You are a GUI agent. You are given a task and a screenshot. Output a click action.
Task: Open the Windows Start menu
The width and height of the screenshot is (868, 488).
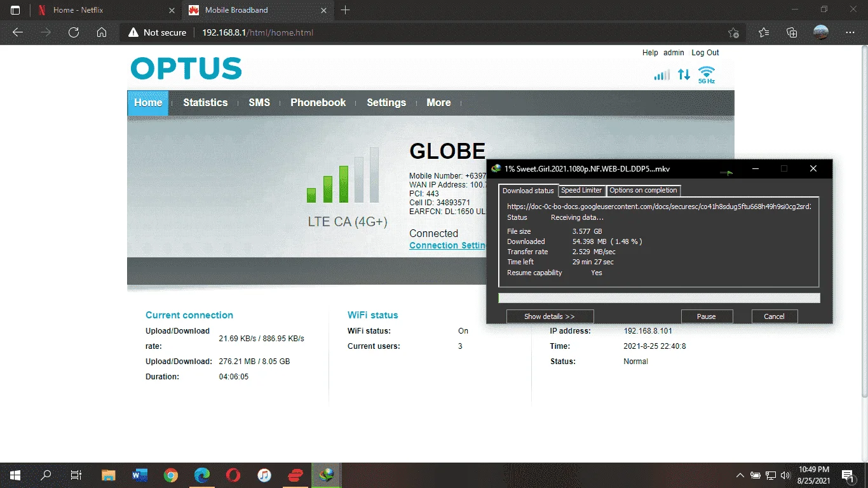(15, 475)
